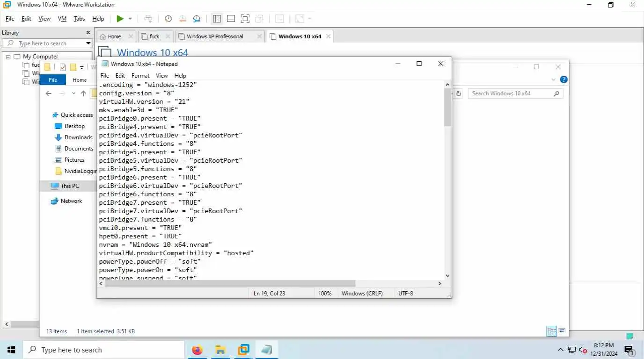Toggle the thumbnail bar view icon

coord(231,19)
